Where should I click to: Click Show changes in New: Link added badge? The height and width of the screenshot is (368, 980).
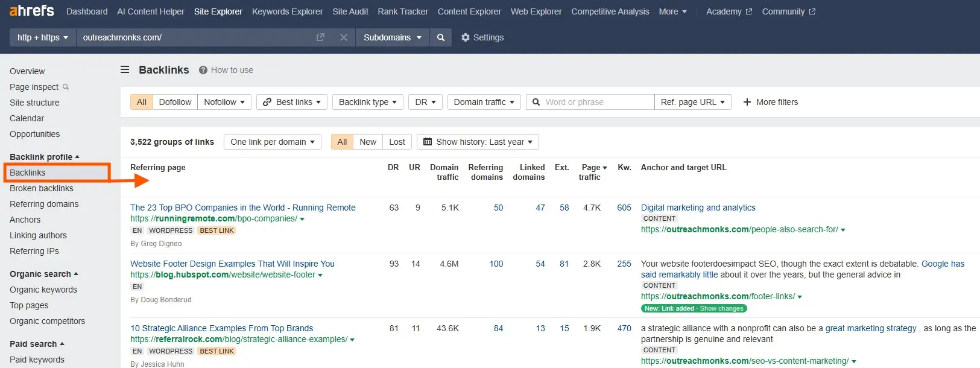coord(721,308)
